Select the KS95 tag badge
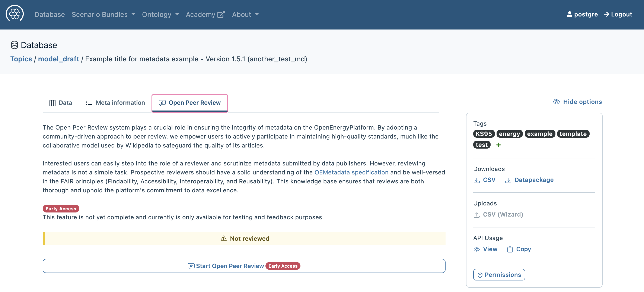 (484, 134)
